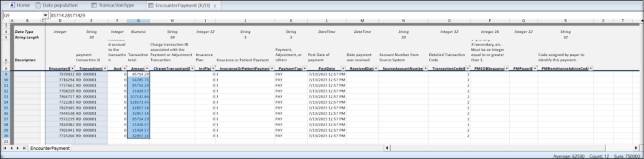Image resolution: width=644 pixels, height=159 pixels.
Task: Select encounter ID cell 7829345
Action: click(x=60, y=108)
